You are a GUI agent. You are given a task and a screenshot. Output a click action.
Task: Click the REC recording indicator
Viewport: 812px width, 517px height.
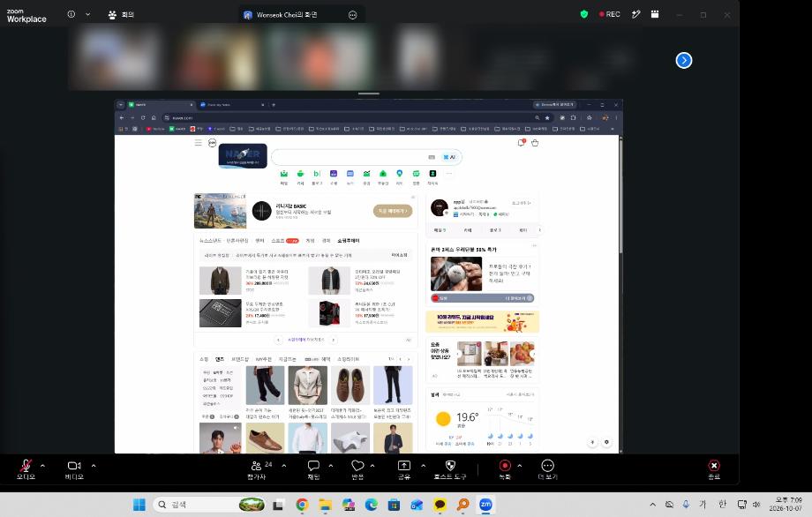coord(610,14)
